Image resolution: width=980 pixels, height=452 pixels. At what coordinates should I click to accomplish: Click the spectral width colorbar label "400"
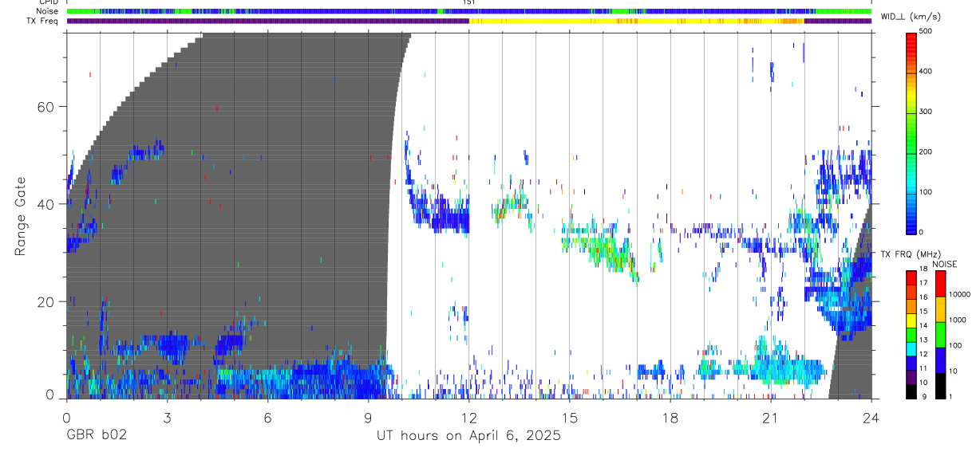927,71
